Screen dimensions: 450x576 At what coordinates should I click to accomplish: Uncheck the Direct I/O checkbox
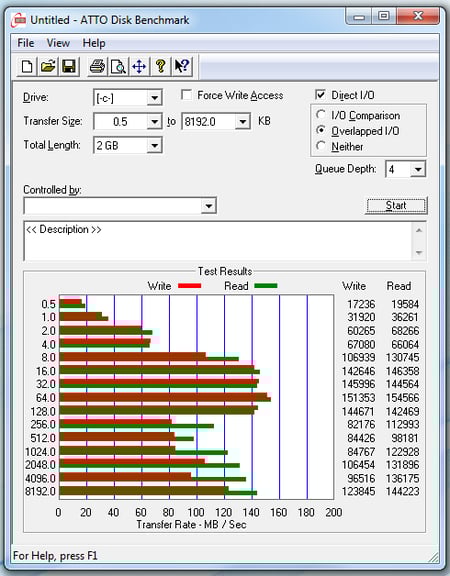click(x=320, y=95)
